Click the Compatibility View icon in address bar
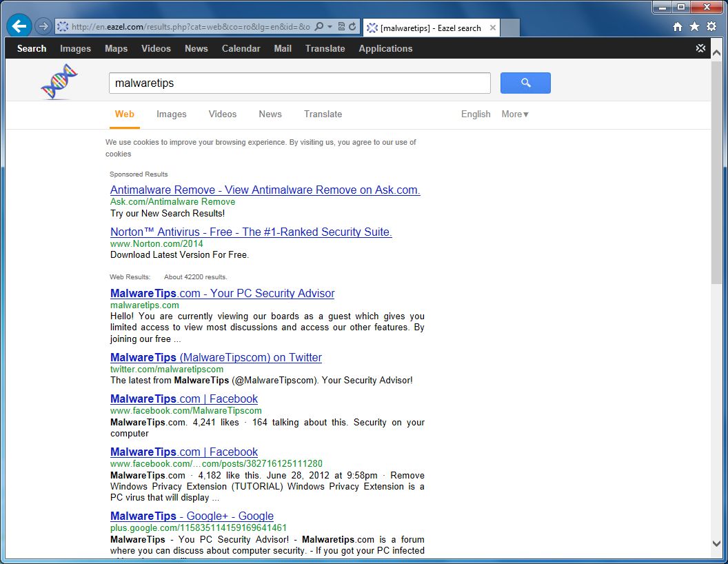Image resolution: width=728 pixels, height=564 pixels. pyautogui.click(x=341, y=26)
